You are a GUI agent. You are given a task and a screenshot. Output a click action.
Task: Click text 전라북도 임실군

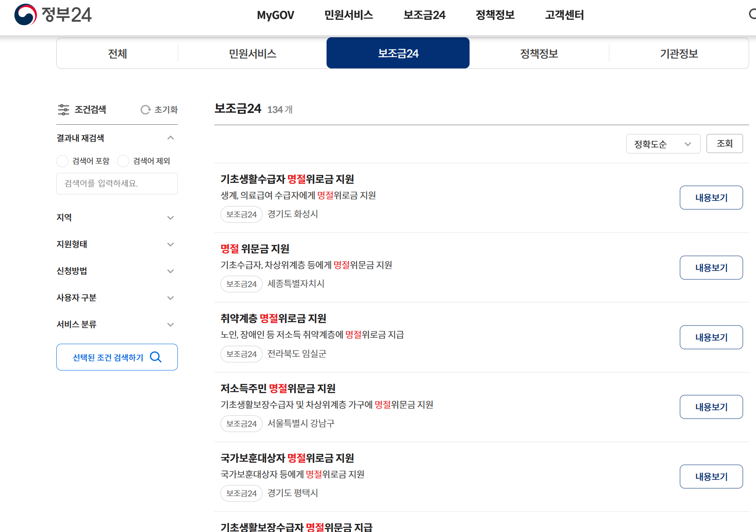(297, 353)
